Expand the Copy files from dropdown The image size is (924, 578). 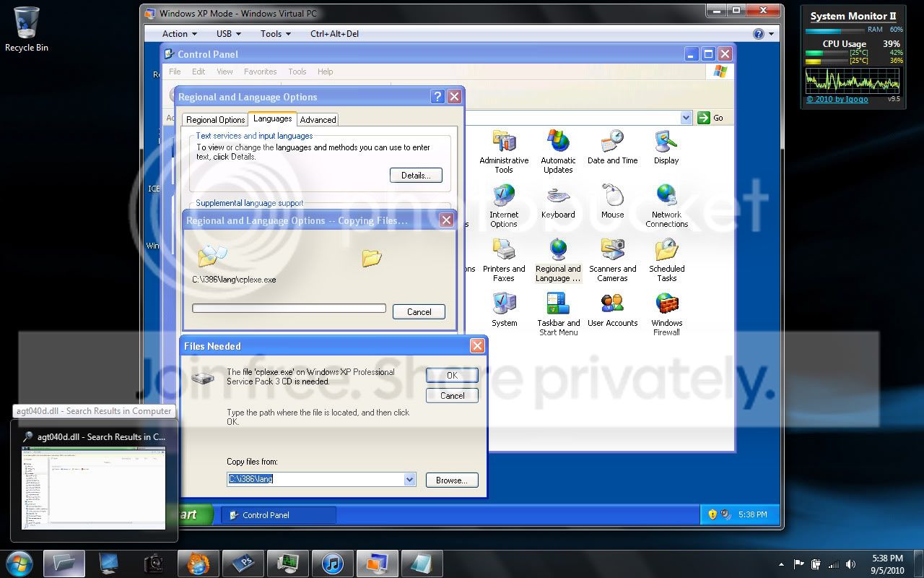[409, 479]
